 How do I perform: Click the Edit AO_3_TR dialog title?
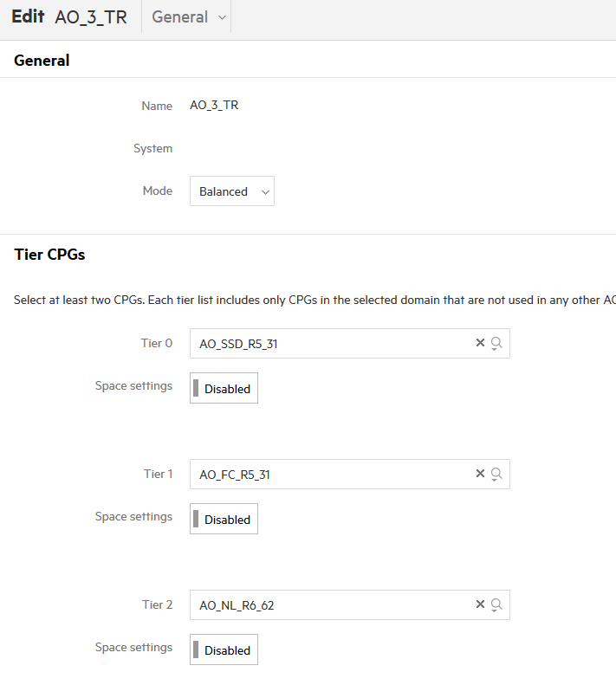[69, 17]
